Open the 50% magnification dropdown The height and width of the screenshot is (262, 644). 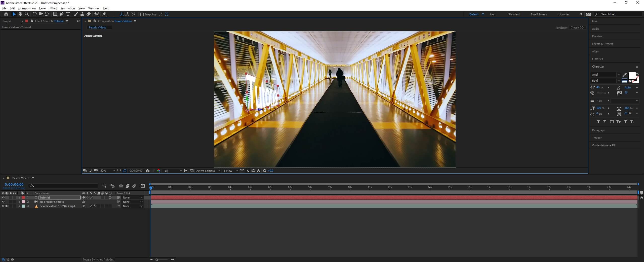[x=107, y=171]
